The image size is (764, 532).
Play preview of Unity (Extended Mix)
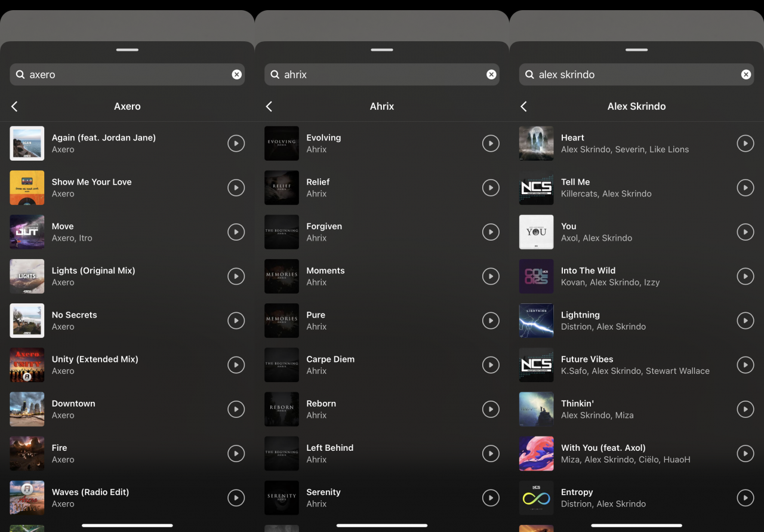(236, 365)
